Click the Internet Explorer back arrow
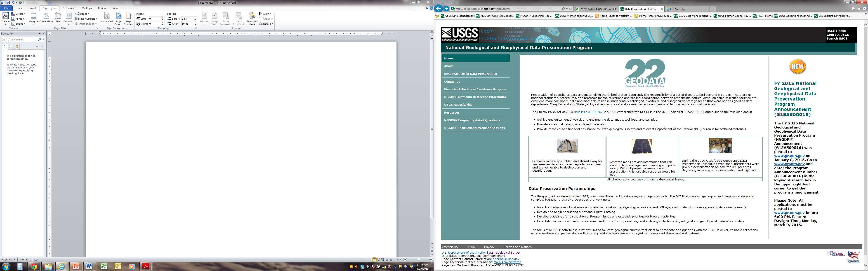This screenshot has height=271, width=868. click(x=438, y=9)
